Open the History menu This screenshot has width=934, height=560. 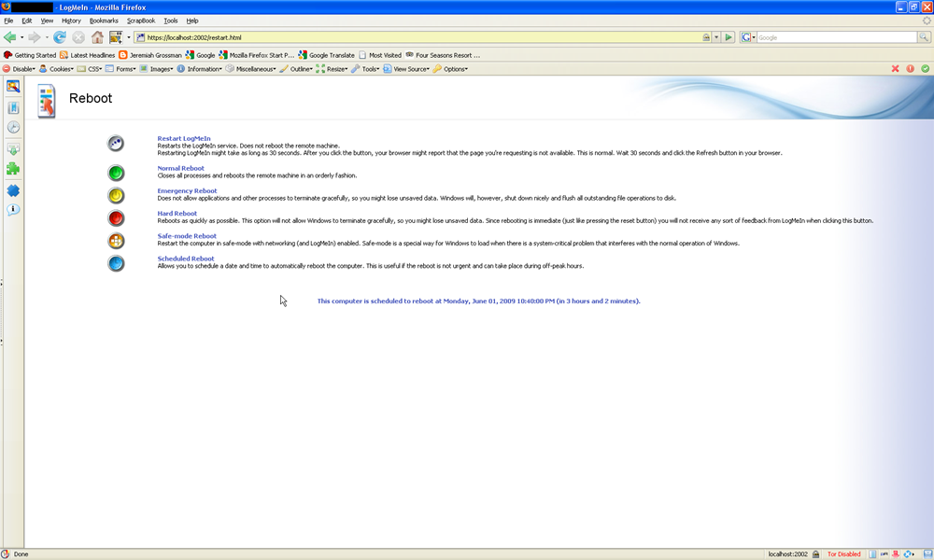[x=72, y=21]
